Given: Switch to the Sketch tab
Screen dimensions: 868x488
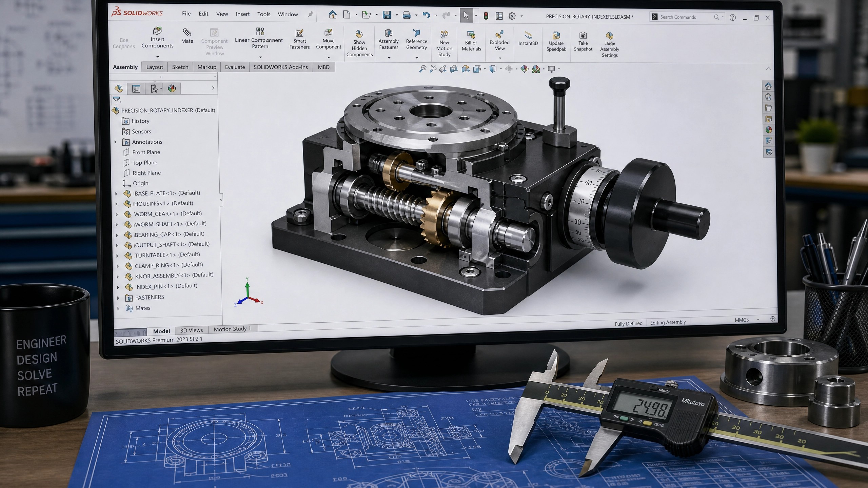Looking at the screenshot, I should [180, 67].
